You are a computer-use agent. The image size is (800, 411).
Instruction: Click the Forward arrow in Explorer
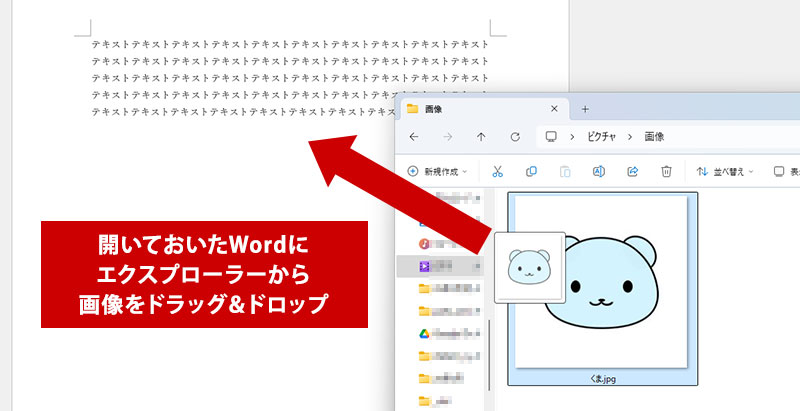[x=447, y=137]
